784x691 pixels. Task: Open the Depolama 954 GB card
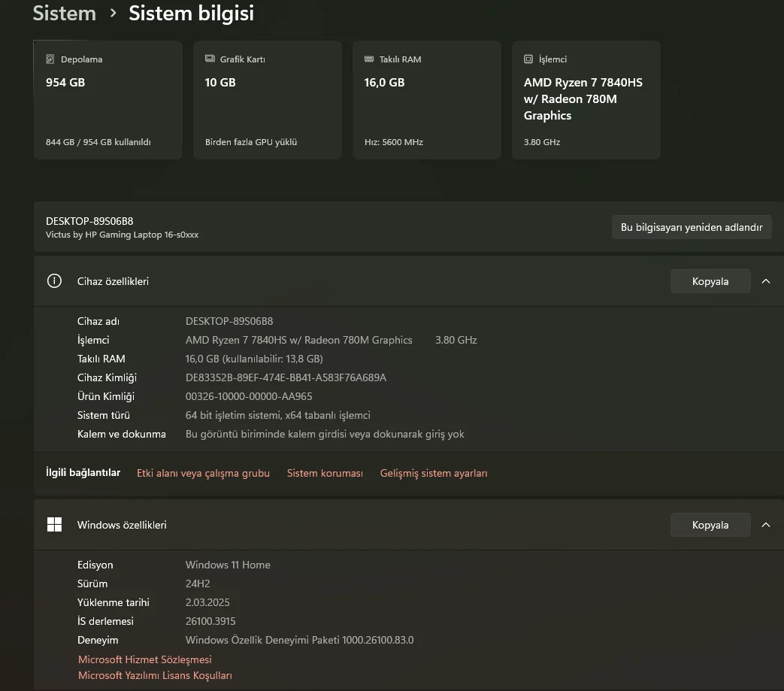(107, 100)
